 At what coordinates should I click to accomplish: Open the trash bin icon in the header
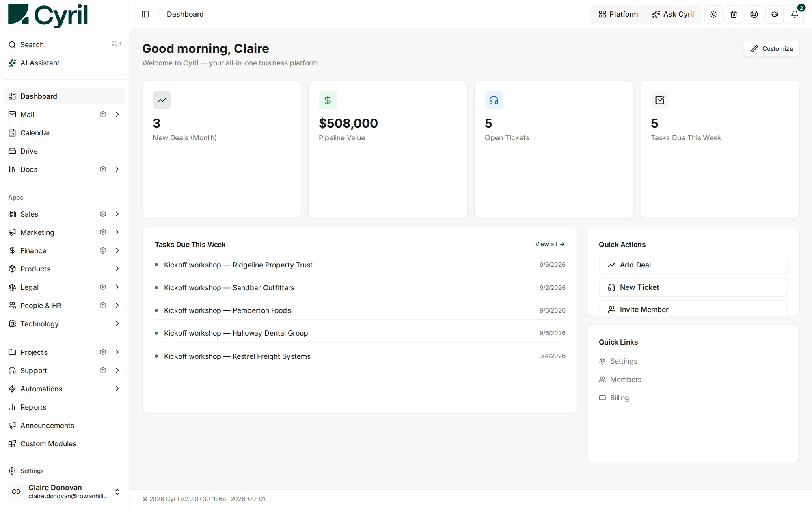coord(734,14)
